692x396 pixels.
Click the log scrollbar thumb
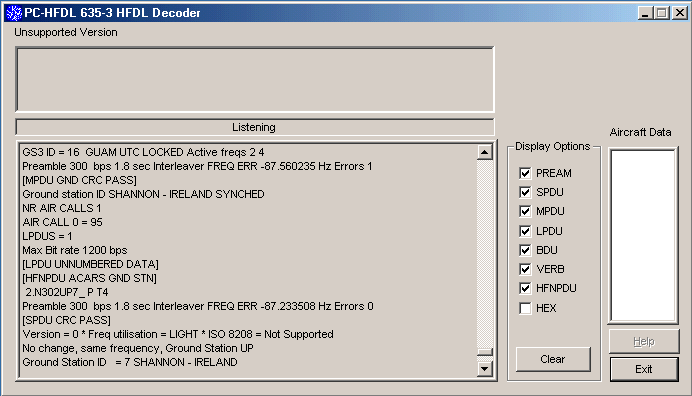coord(485,352)
